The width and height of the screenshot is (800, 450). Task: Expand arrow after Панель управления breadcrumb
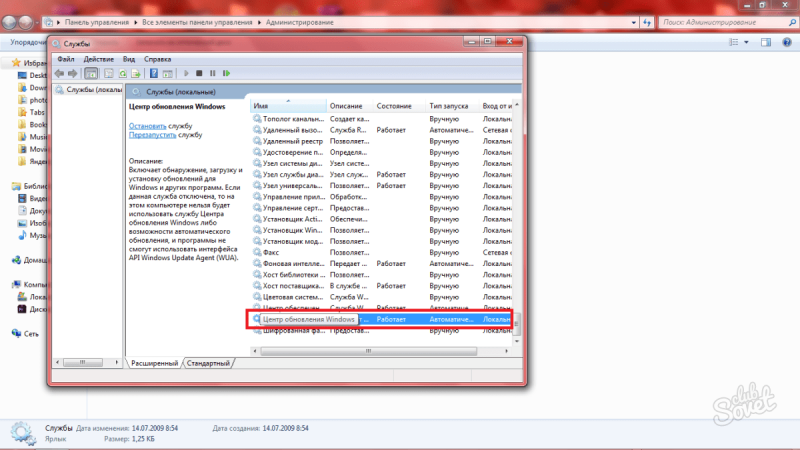coord(136,22)
